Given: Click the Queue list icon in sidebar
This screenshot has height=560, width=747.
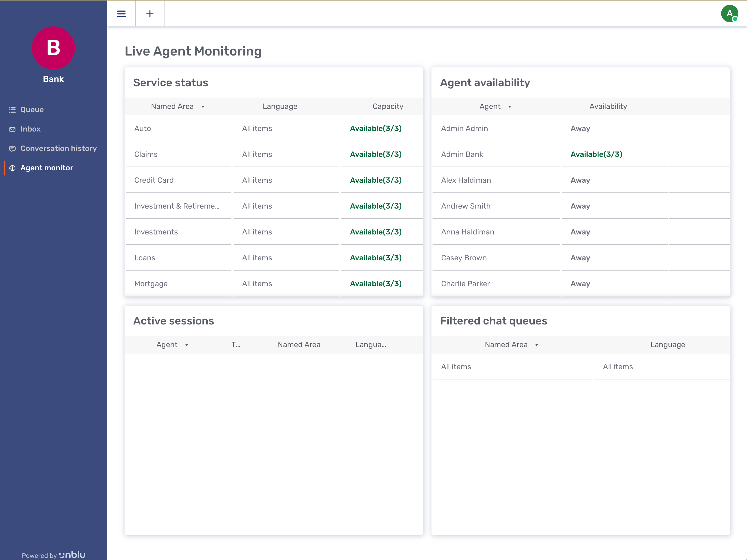Looking at the screenshot, I should (12, 110).
